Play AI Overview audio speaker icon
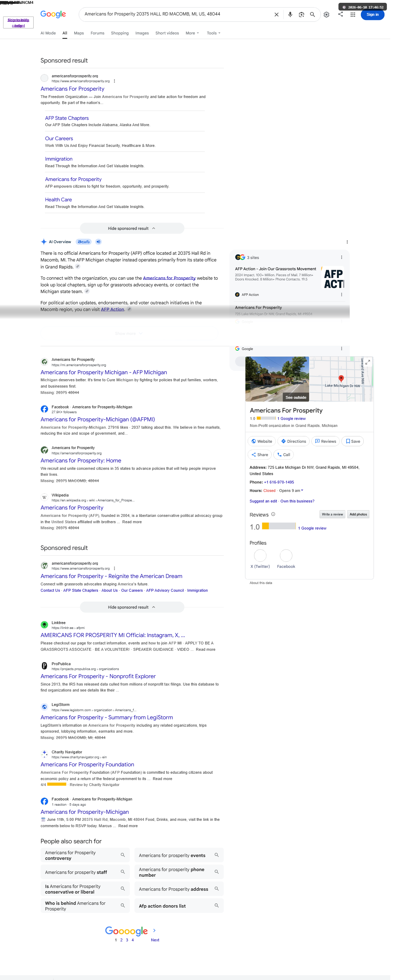 (x=98, y=242)
